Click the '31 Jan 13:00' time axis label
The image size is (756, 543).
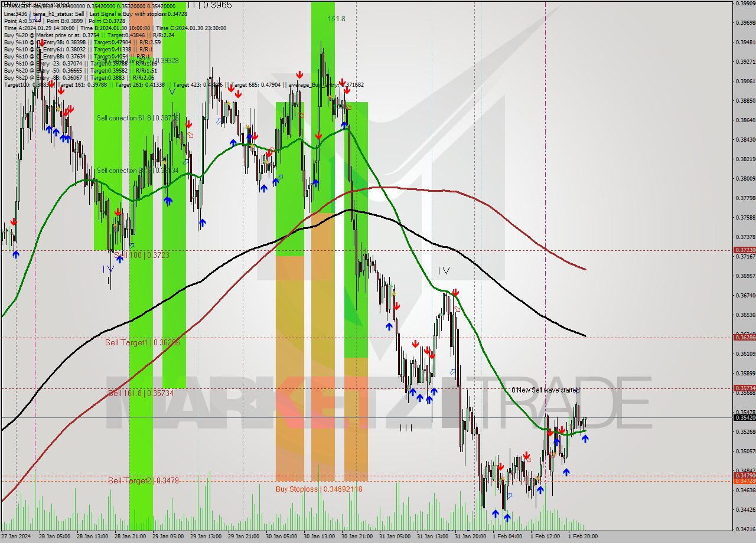click(432, 537)
